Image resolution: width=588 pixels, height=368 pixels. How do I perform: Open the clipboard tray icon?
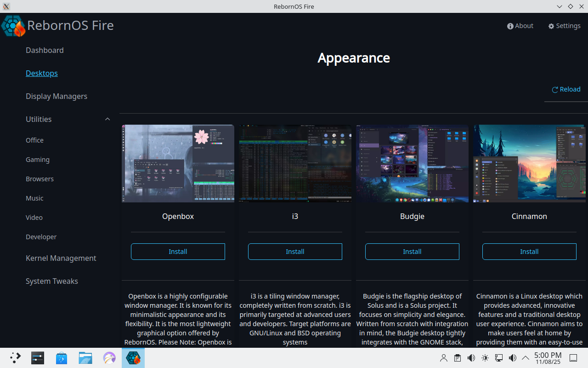(458, 358)
